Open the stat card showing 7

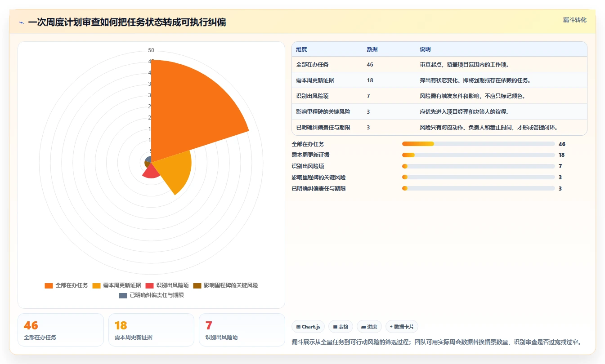click(242, 330)
